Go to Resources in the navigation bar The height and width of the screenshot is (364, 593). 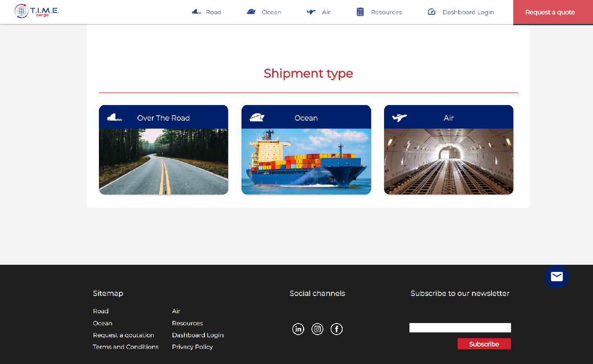(x=379, y=12)
